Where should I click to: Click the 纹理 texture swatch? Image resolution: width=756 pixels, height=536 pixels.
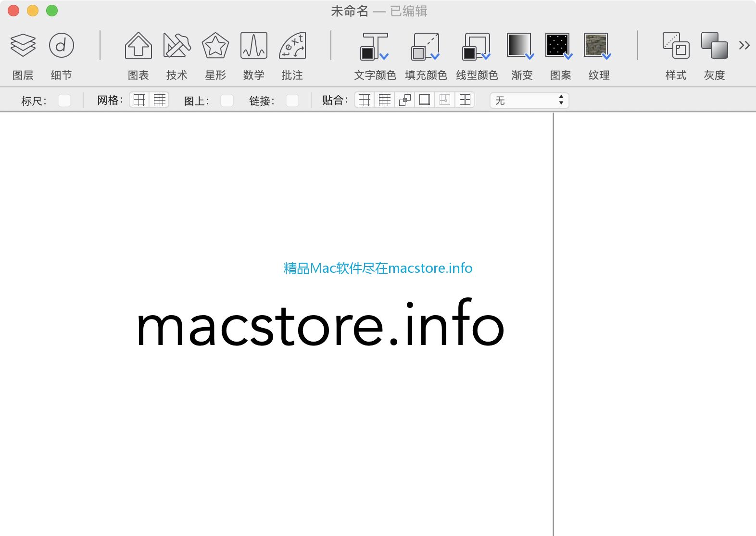pos(596,45)
